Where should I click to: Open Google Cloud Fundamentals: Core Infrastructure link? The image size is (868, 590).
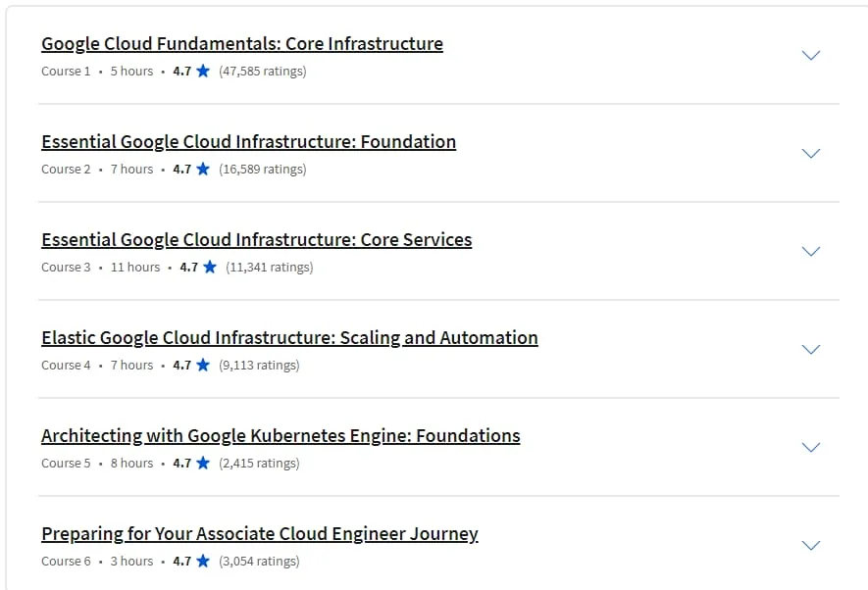pos(242,44)
